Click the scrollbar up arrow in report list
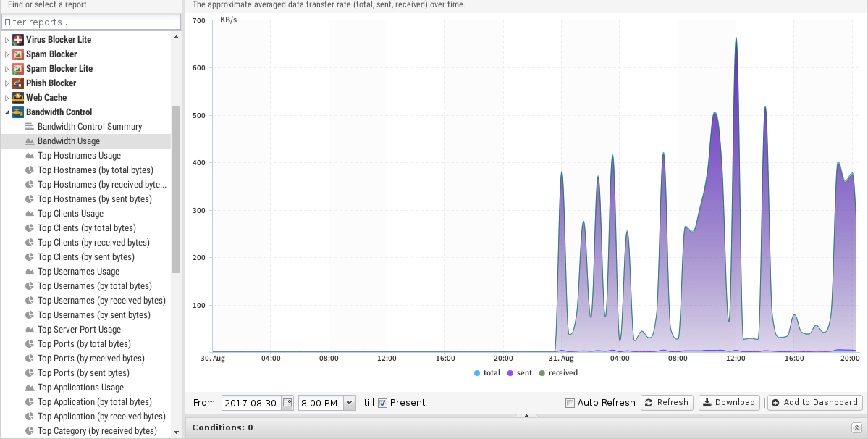The width and height of the screenshot is (868, 439). [x=176, y=37]
